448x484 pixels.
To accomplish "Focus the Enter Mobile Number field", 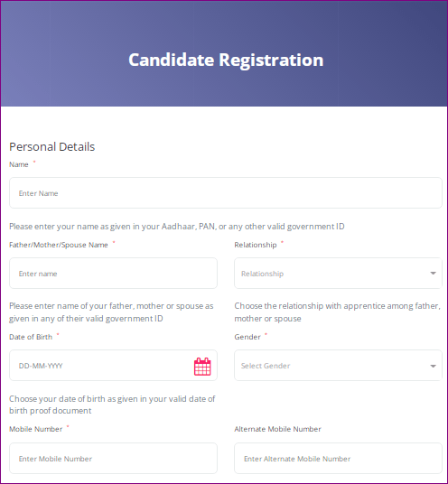I will pyautogui.click(x=113, y=458).
